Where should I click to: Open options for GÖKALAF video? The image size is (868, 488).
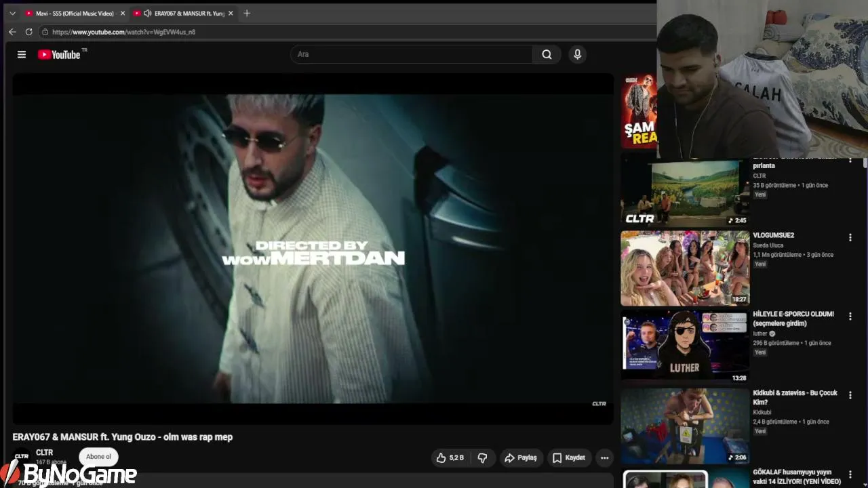coord(850,474)
